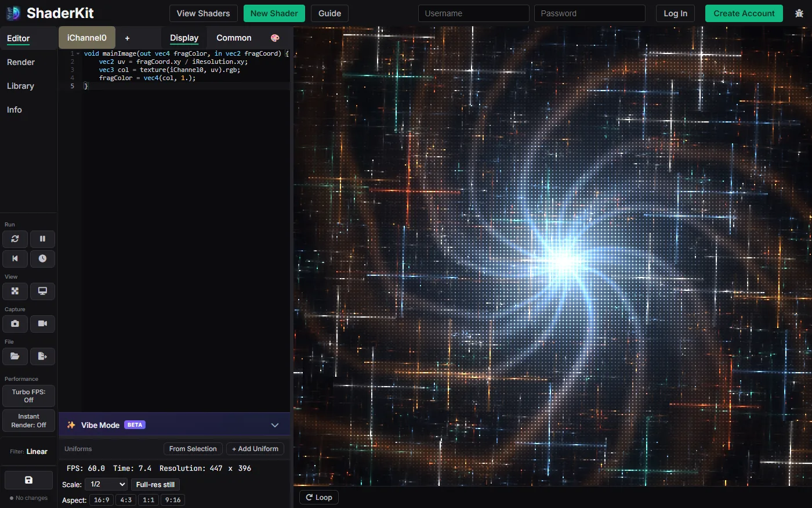
Task: Pause the shader playback
Action: 42,239
